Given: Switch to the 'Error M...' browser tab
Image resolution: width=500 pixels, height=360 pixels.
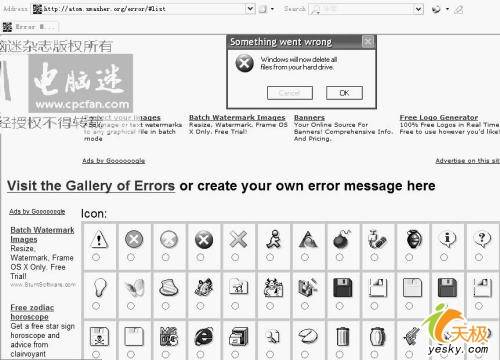Looking at the screenshot, I should click(x=30, y=27).
